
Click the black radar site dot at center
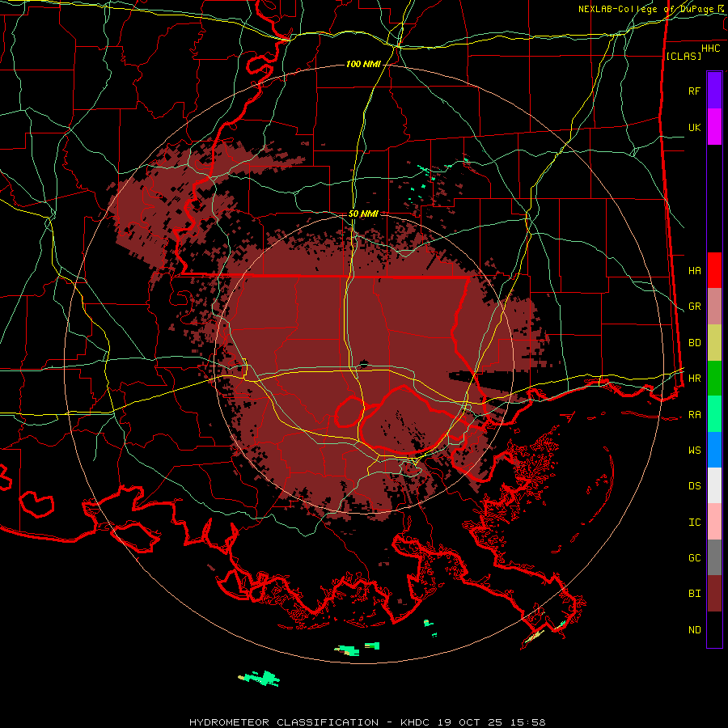[x=364, y=363]
